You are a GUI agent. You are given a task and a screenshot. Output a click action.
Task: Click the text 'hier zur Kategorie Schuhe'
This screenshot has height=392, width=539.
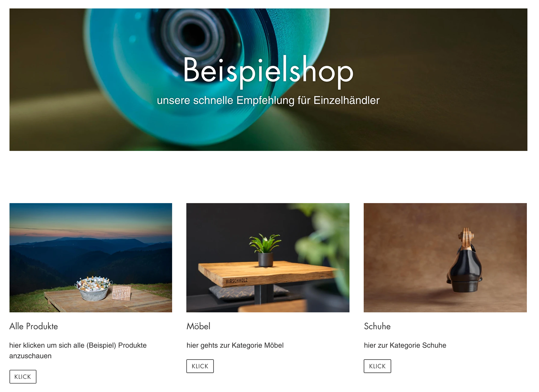pyautogui.click(x=405, y=345)
